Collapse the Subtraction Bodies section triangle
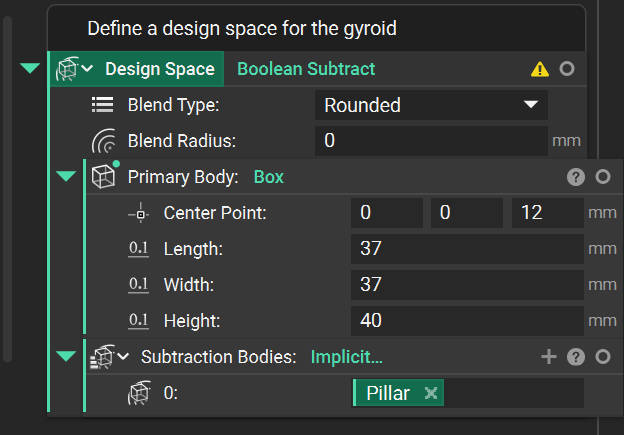This screenshot has height=435, width=624. pos(66,356)
